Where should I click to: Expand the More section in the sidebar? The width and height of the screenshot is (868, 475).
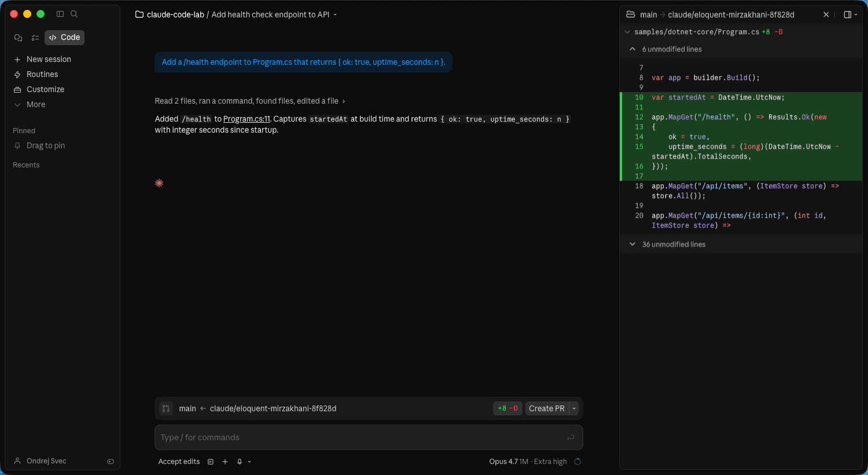[36, 104]
